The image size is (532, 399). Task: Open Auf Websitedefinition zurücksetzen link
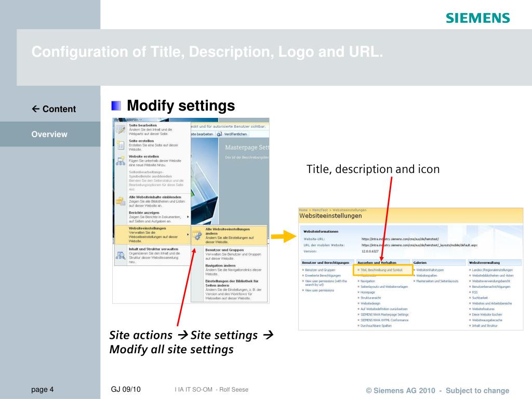[x=384, y=309]
